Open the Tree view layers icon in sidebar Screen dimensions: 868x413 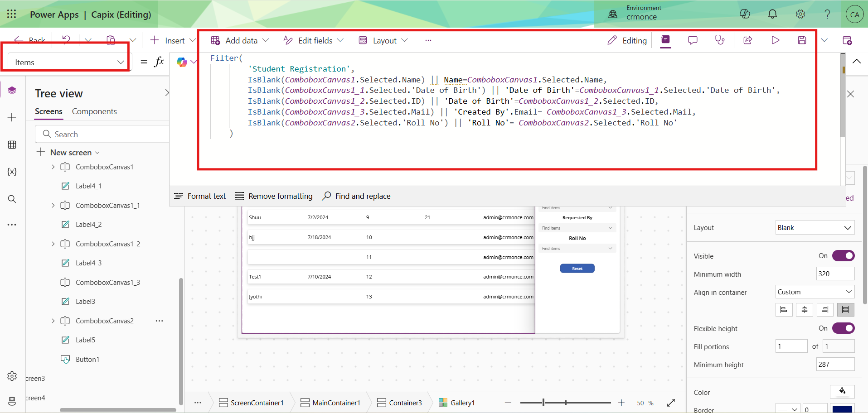[12, 90]
